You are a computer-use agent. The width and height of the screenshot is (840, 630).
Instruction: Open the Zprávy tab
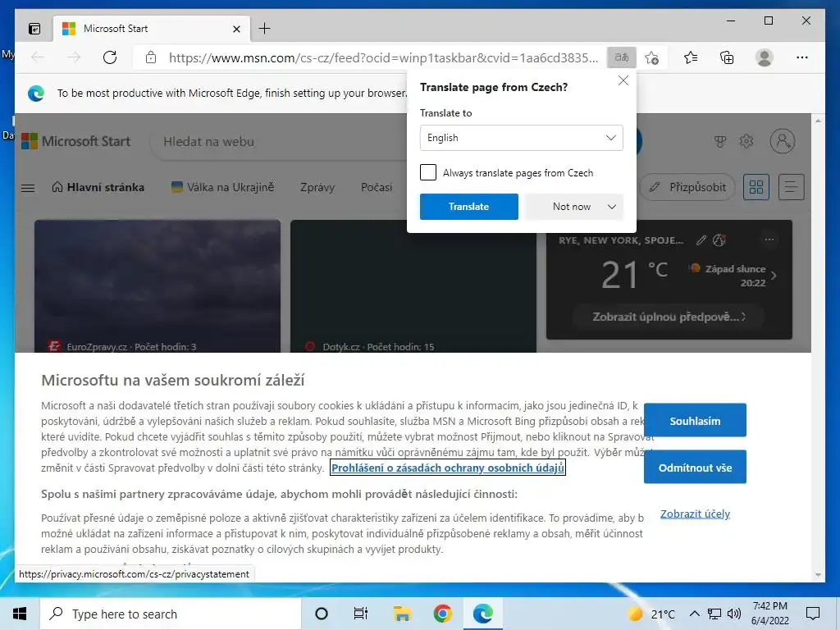317,187
